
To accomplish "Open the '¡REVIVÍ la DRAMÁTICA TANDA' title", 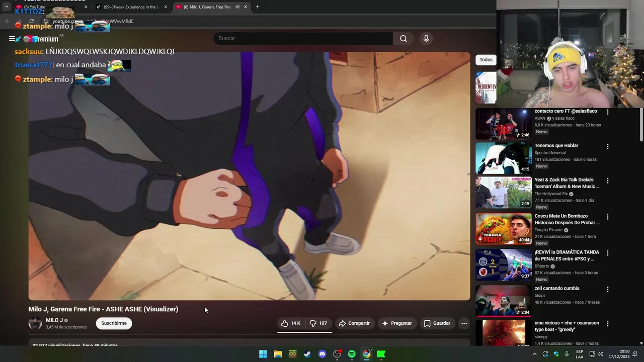I will (567, 255).
